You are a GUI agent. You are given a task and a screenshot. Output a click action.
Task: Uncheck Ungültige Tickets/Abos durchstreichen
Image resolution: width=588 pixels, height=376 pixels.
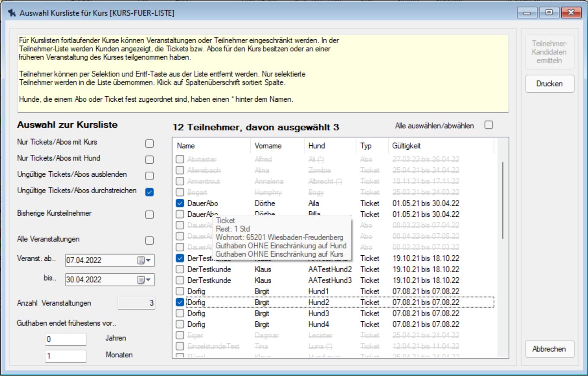tap(149, 192)
